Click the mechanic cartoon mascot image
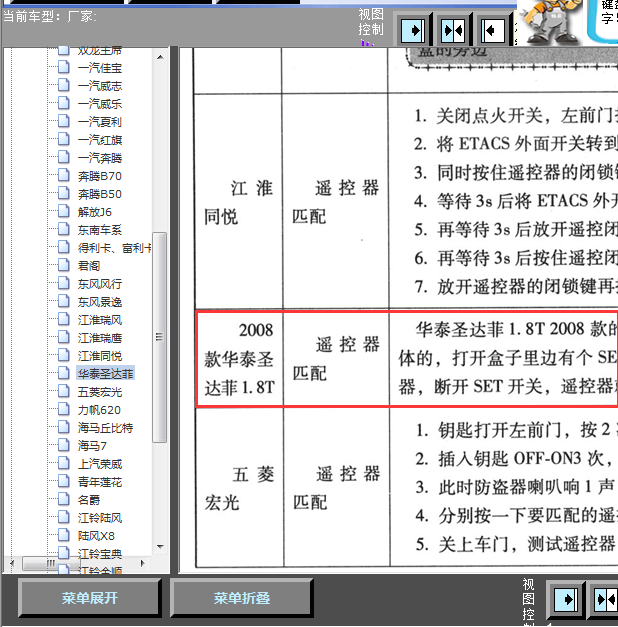 (x=551, y=22)
